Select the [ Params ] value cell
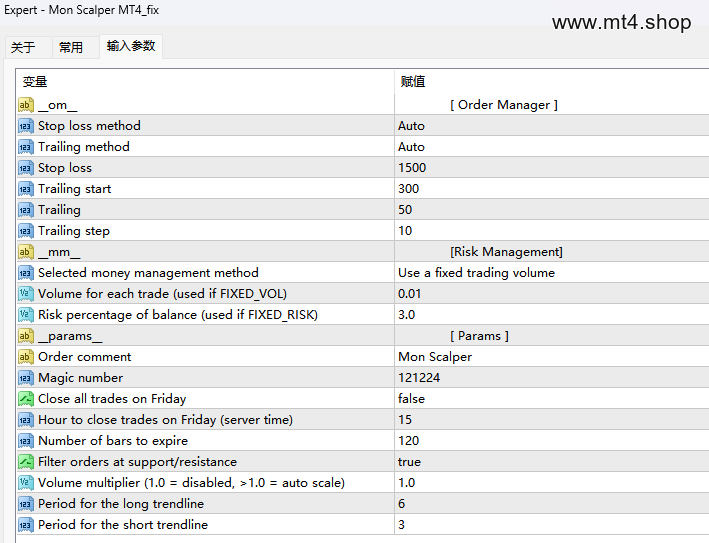Image resolution: width=709 pixels, height=543 pixels. pos(552,336)
